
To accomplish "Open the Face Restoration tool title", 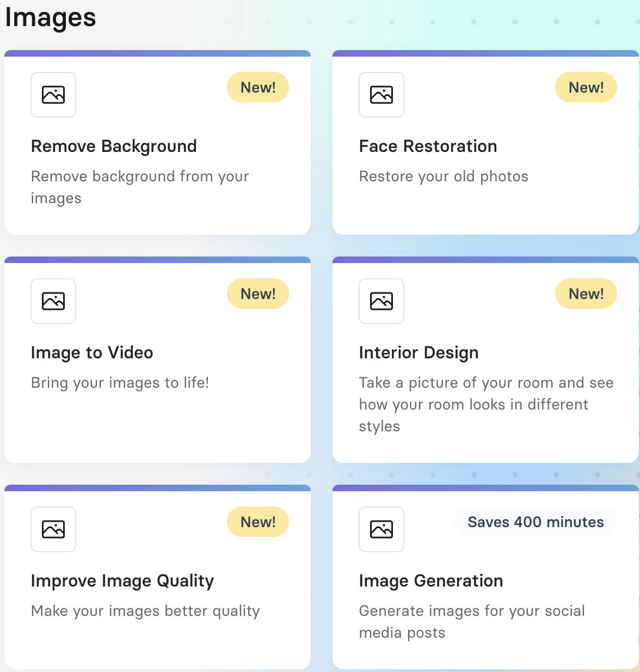I will (428, 146).
